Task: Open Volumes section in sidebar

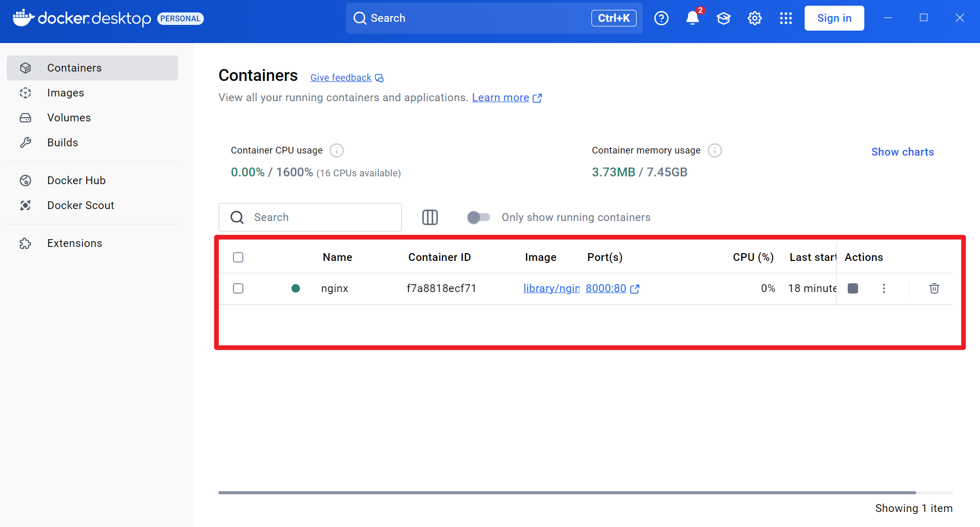Action: click(68, 118)
